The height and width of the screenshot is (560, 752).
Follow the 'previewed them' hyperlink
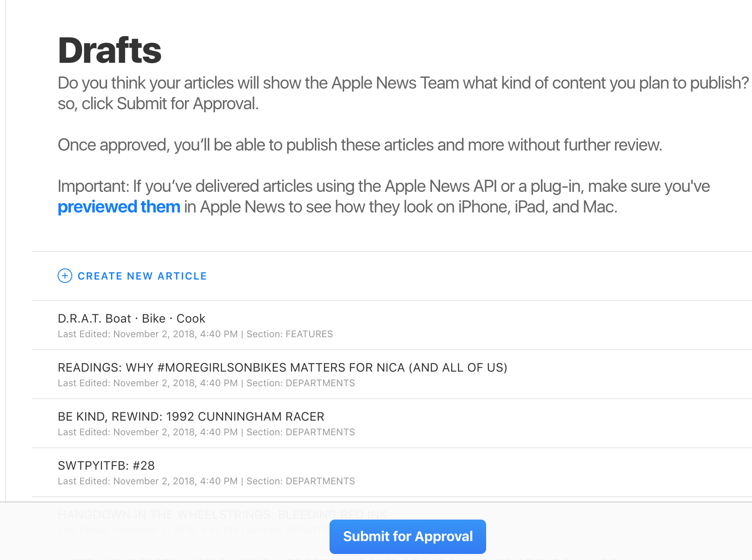pos(119,207)
